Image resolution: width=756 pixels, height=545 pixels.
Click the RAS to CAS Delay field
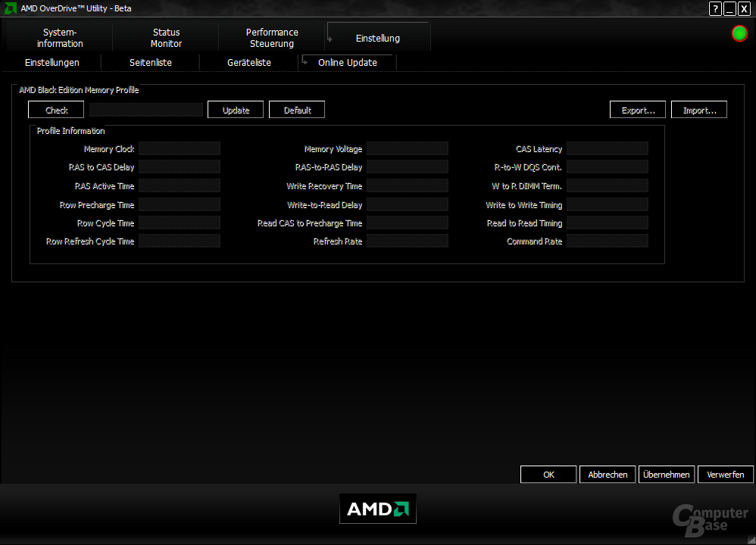click(180, 167)
